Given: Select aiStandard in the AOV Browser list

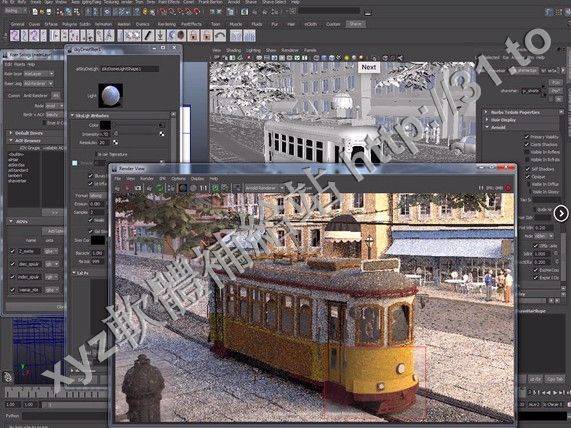Looking at the screenshot, I should point(18,170).
